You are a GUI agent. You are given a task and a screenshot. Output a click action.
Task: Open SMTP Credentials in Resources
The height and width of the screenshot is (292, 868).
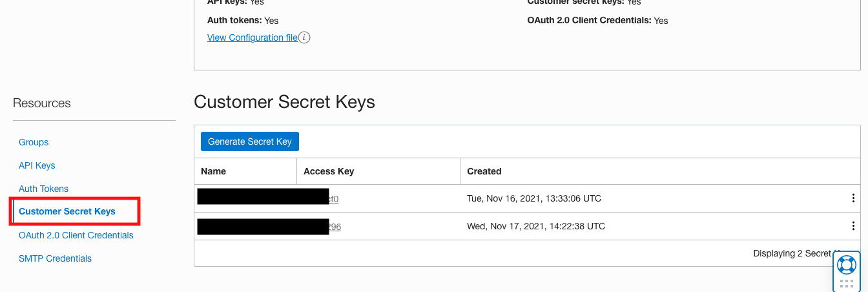click(55, 258)
